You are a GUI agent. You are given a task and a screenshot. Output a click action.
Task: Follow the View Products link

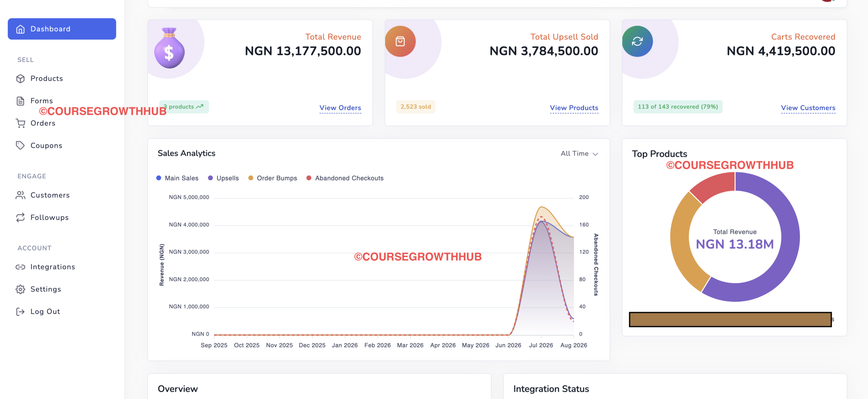[x=574, y=108]
